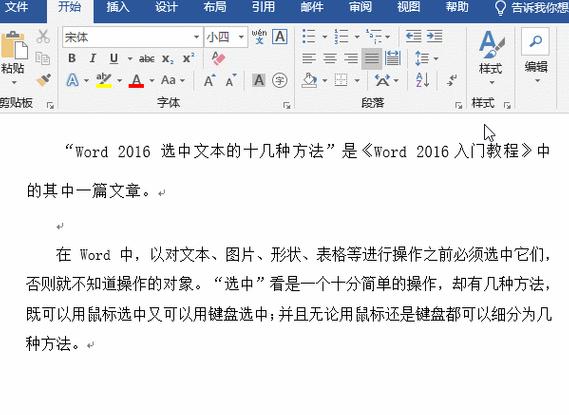Click the Shrink Font icon
The image size is (569, 415).
pyautogui.click(x=230, y=81)
